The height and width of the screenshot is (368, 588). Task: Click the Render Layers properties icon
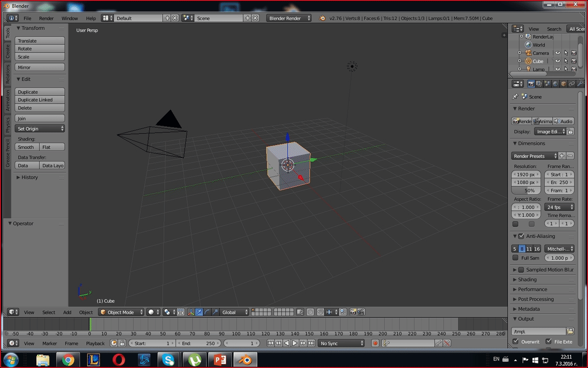tap(539, 84)
